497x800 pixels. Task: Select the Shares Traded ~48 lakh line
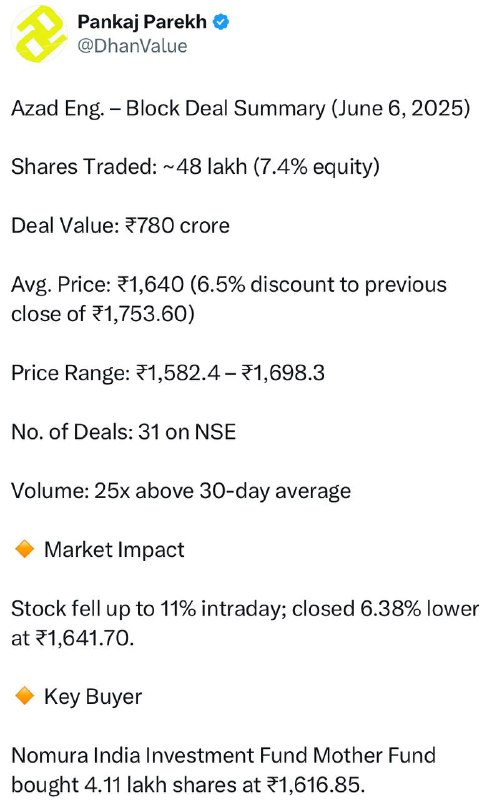pyautogui.click(x=195, y=167)
